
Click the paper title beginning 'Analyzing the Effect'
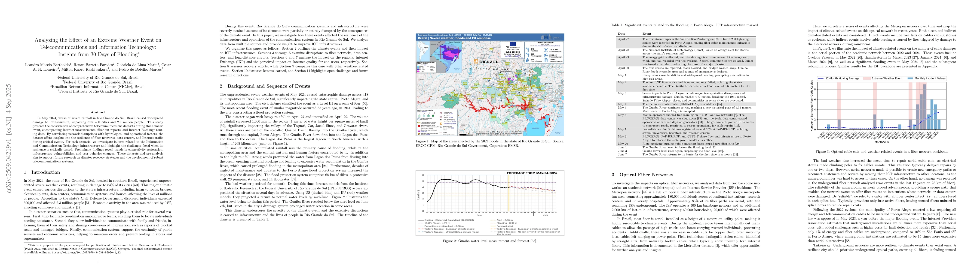tap(98, 47)
